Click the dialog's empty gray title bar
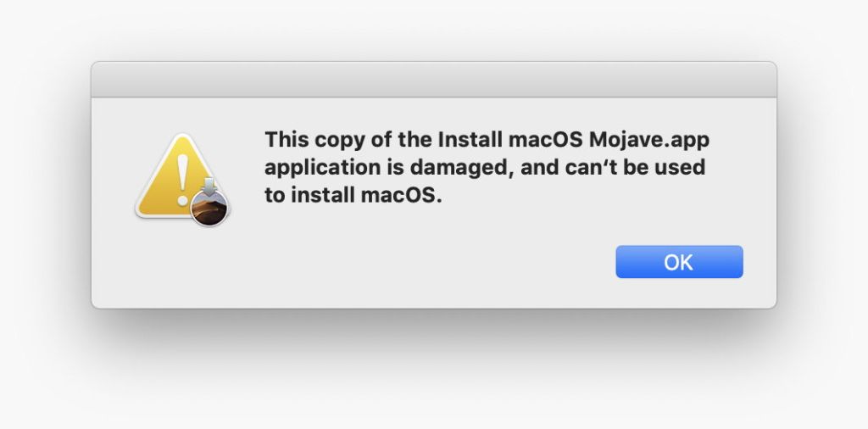 (x=433, y=80)
